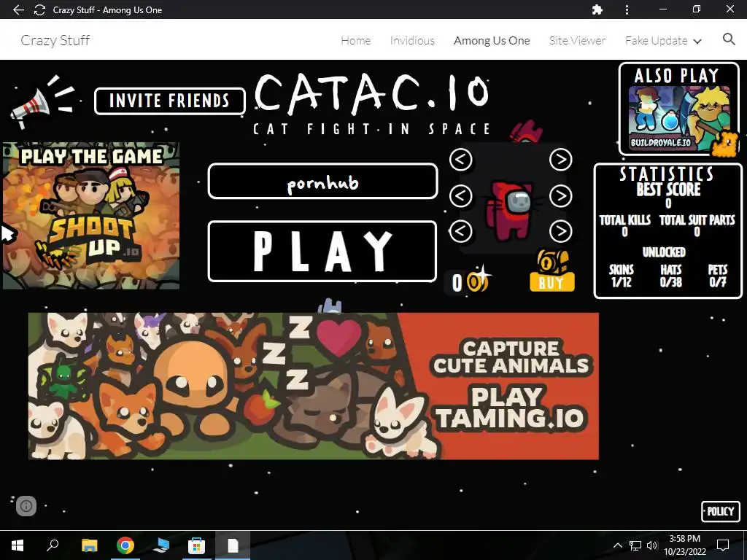Select the Among Us One tab
The image size is (747, 560).
(492, 41)
